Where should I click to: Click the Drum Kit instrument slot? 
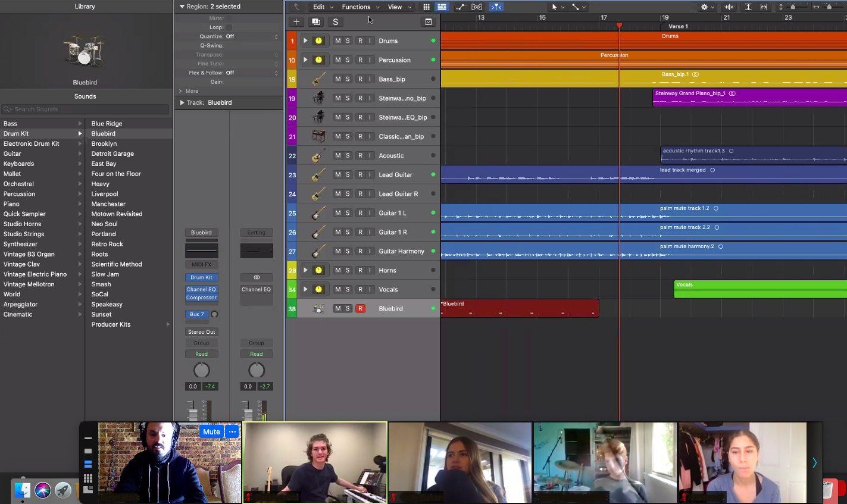pos(201,277)
